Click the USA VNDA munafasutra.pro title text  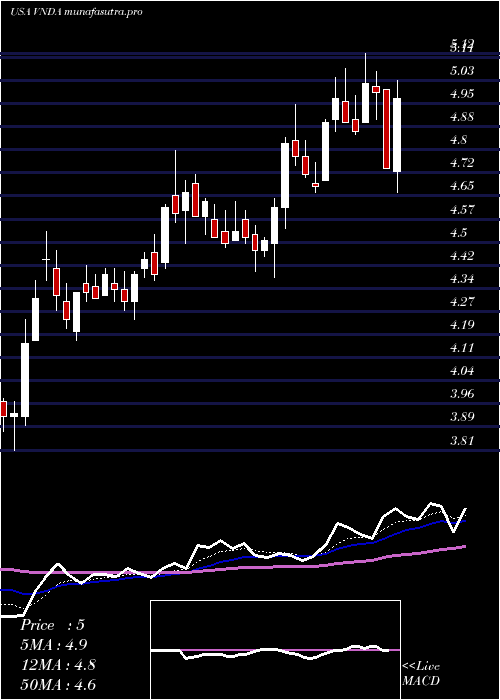[x=76, y=12]
